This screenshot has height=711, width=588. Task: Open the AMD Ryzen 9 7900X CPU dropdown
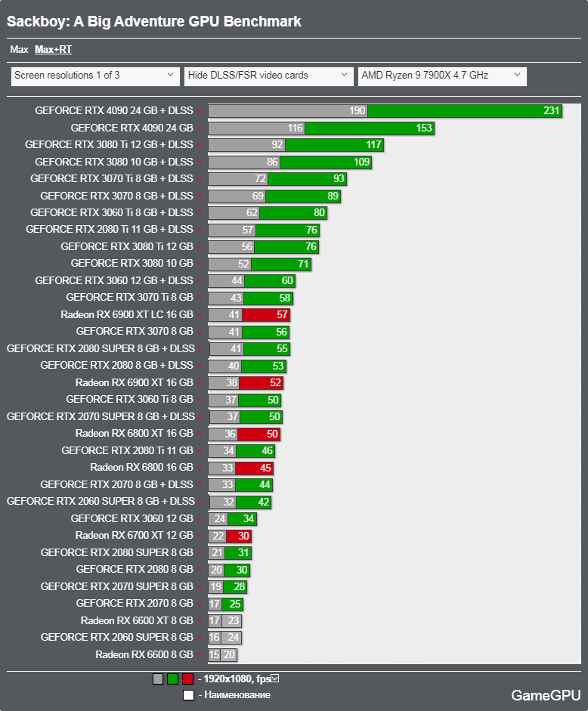pyautogui.click(x=442, y=76)
